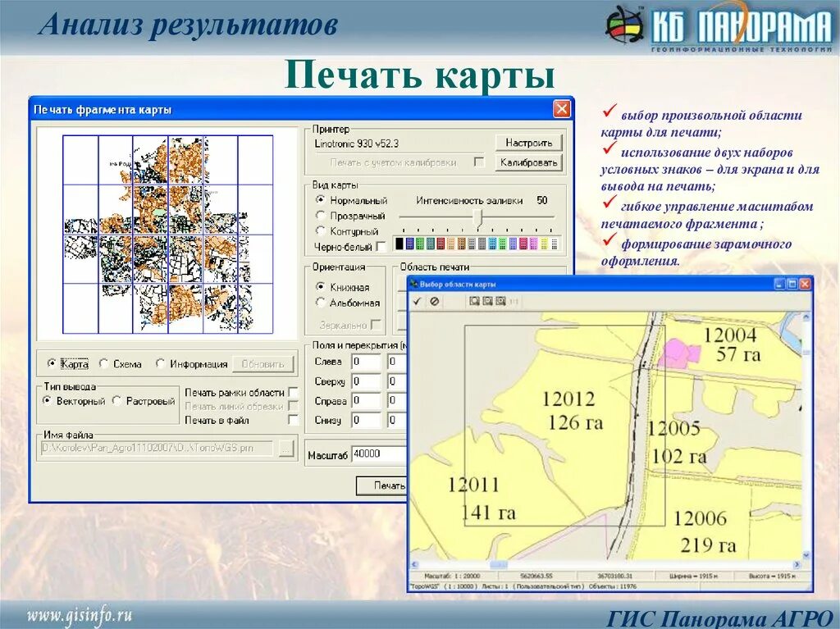Pick the crimson color swatch
Image resolution: width=840 pixels, height=629 pixels.
coord(523,244)
